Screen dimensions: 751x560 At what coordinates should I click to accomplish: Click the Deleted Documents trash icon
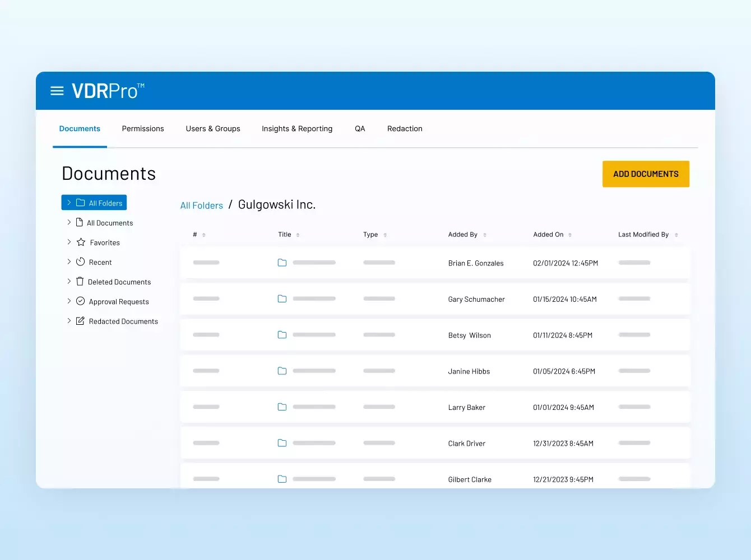coord(80,282)
